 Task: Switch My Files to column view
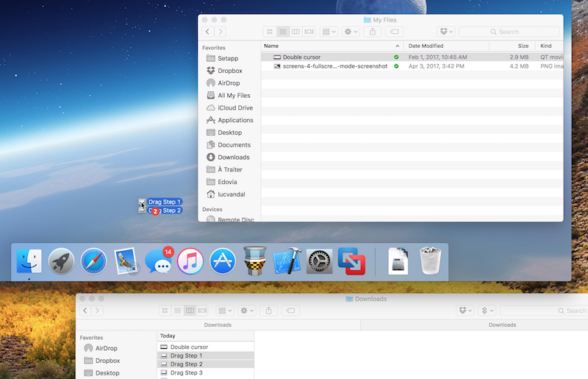pos(296,32)
